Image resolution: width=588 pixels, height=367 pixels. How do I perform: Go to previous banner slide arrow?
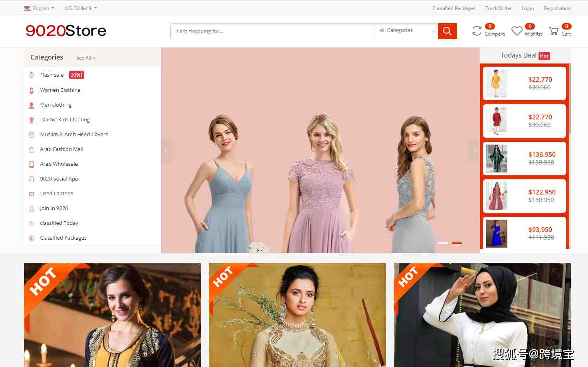(x=167, y=151)
